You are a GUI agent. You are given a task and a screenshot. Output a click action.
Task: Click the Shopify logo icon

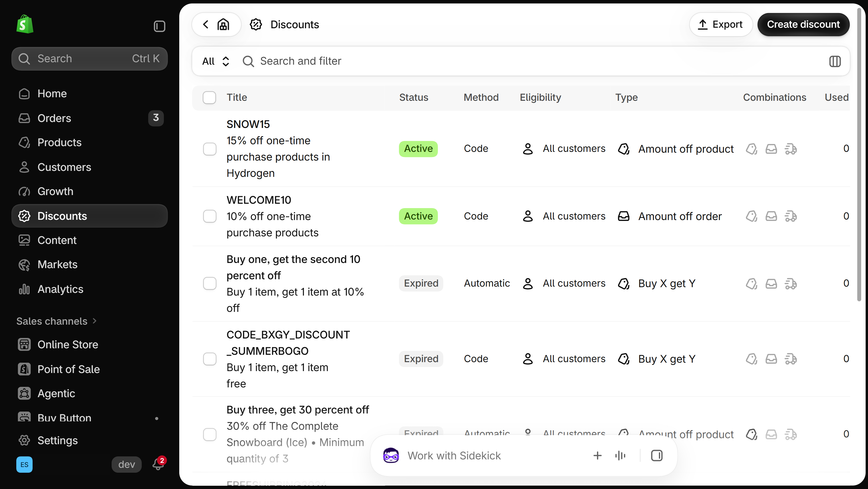[25, 24]
